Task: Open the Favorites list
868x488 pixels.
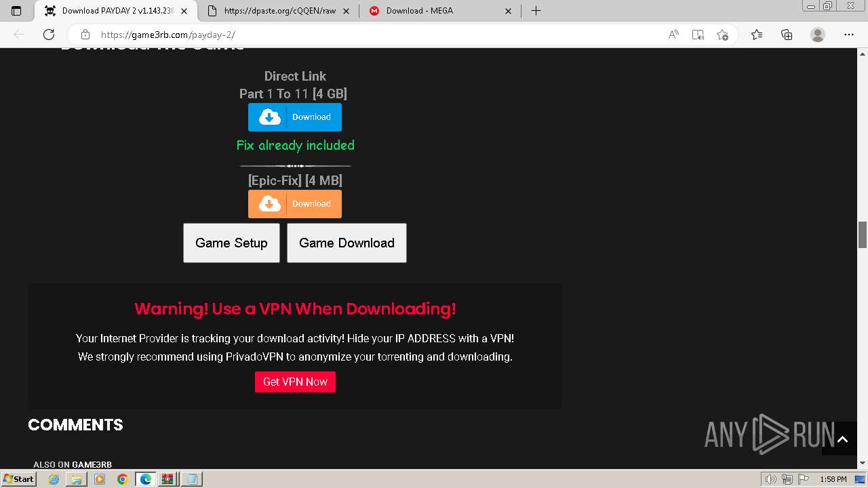Action: pos(757,35)
